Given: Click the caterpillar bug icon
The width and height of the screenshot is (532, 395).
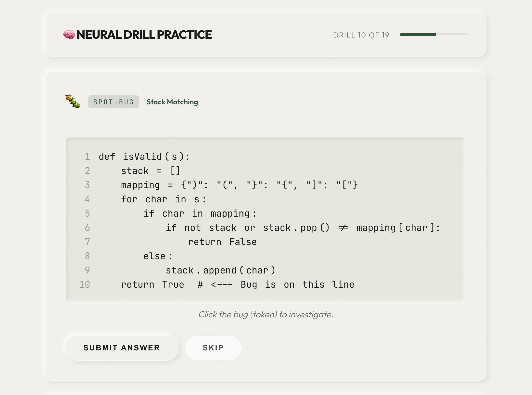Looking at the screenshot, I should coord(73,101).
